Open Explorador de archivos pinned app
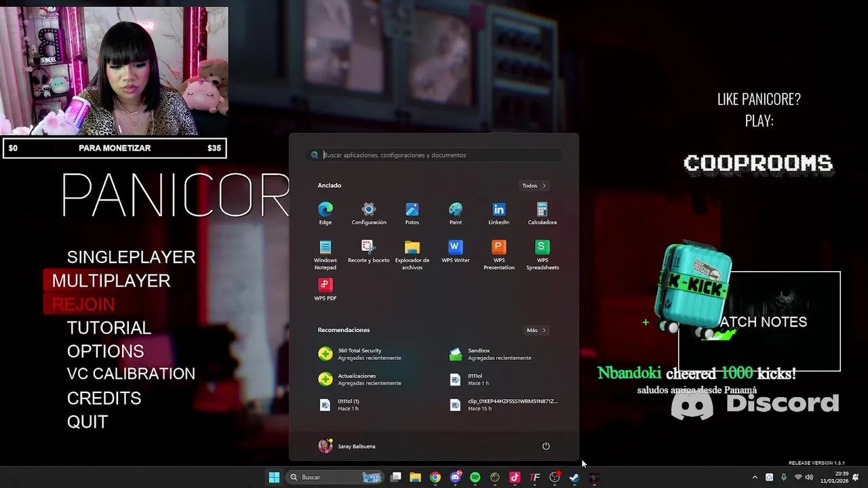This screenshot has height=488, width=868. (x=412, y=255)
